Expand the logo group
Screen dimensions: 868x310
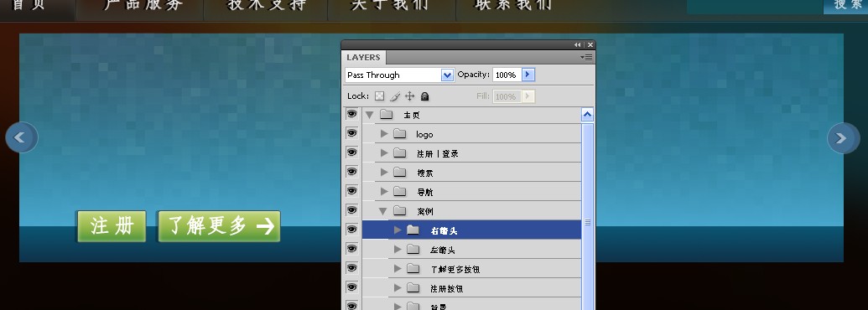coord(384,134)
